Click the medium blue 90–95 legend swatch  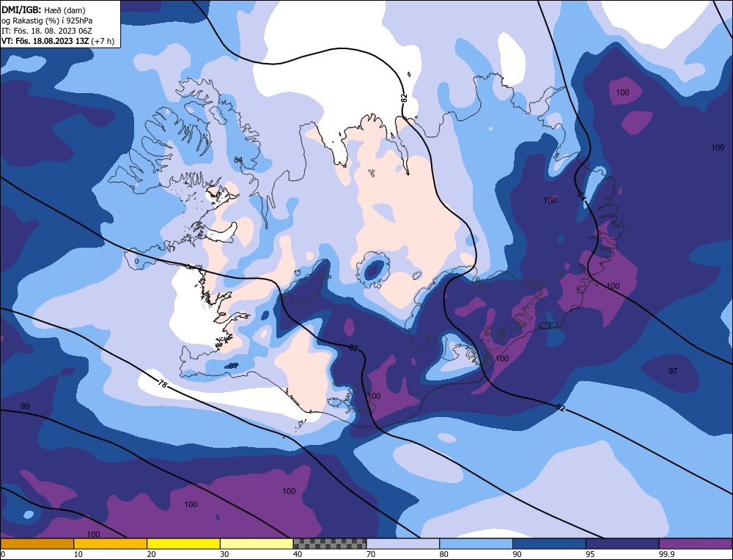[x=549, y=543]
